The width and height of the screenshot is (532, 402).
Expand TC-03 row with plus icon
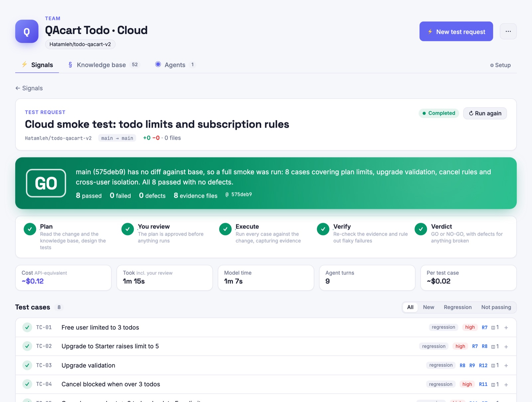click(x=506, y=366)
